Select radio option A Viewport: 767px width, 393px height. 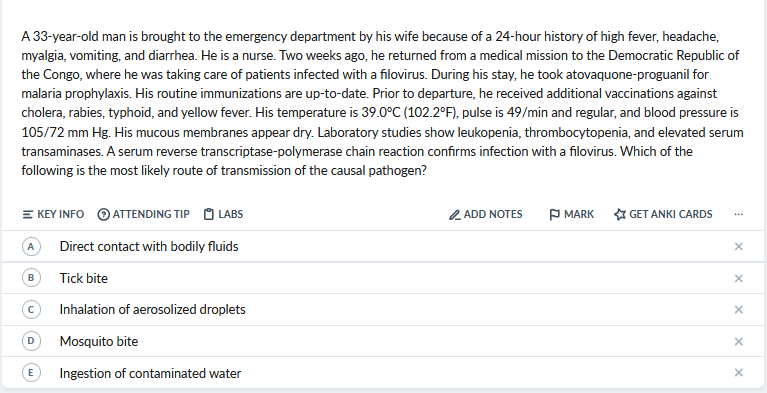31,247
